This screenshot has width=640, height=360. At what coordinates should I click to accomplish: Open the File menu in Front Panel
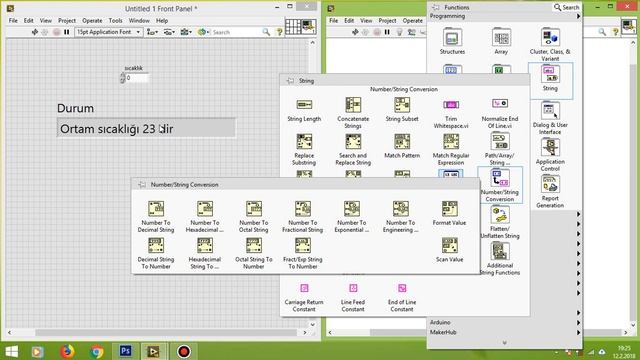(13, 20)
